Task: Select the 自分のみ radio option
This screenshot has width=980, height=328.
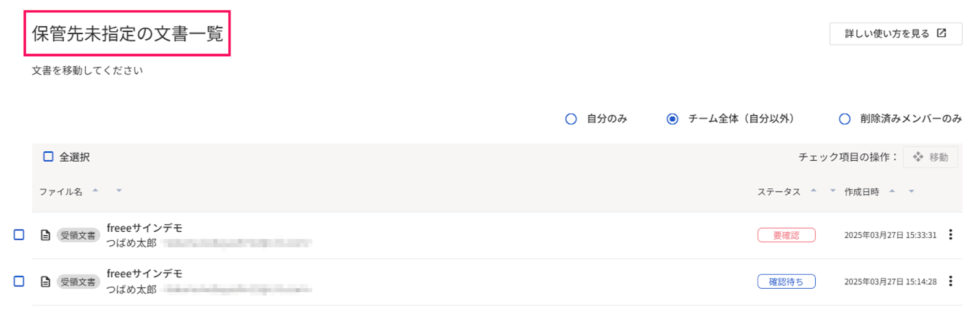Action: click(x=571, y=119)
